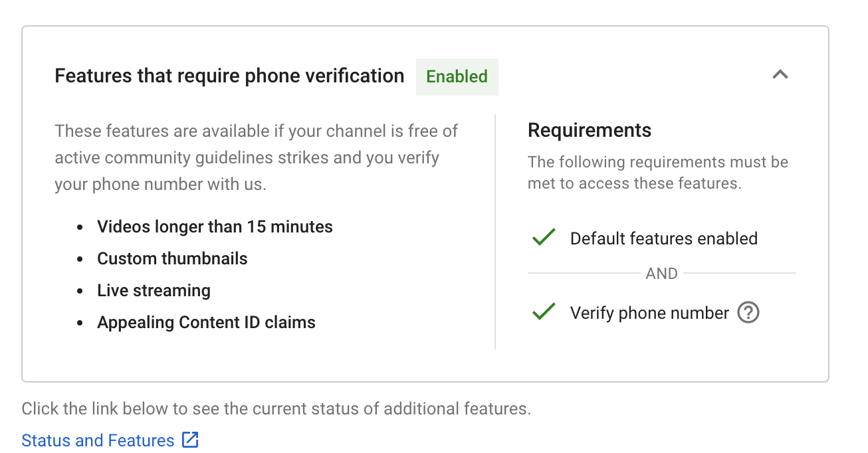The width and height of the screenshot is (868, 453).
Task: Click the Verify phone number requirement text
Action: tap(649, 313)
